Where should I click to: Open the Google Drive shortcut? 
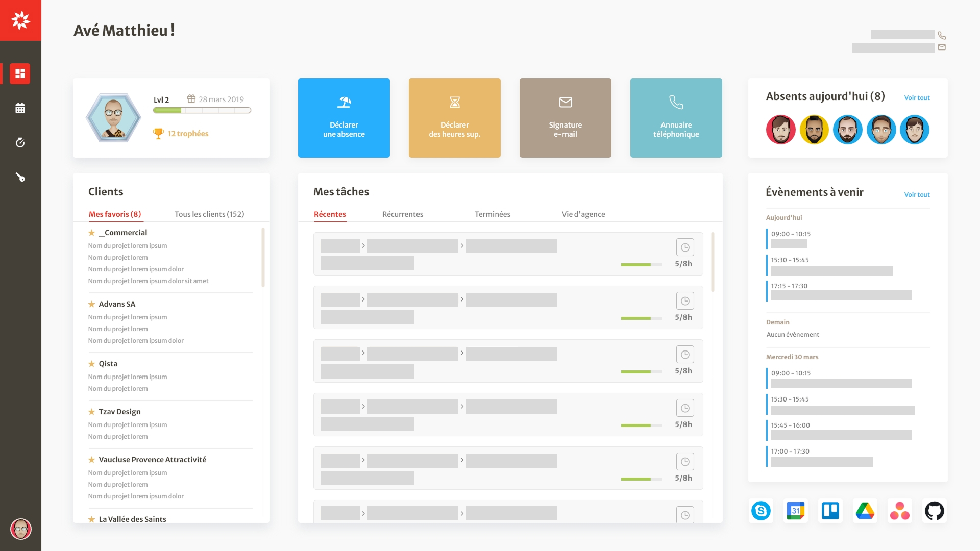pyautogui.click(x=865, y=511)
